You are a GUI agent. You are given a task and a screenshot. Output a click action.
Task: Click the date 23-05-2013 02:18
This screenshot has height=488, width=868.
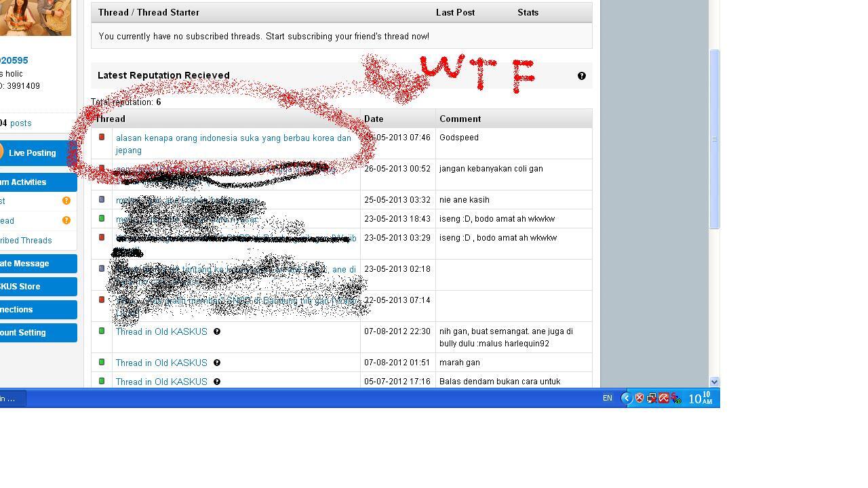[397, 269]
